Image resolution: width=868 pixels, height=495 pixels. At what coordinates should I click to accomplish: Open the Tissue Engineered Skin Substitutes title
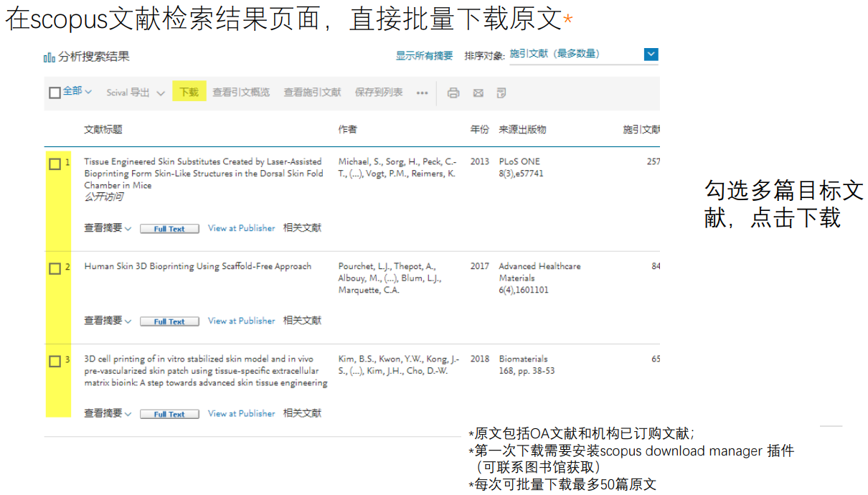point(204,174)
